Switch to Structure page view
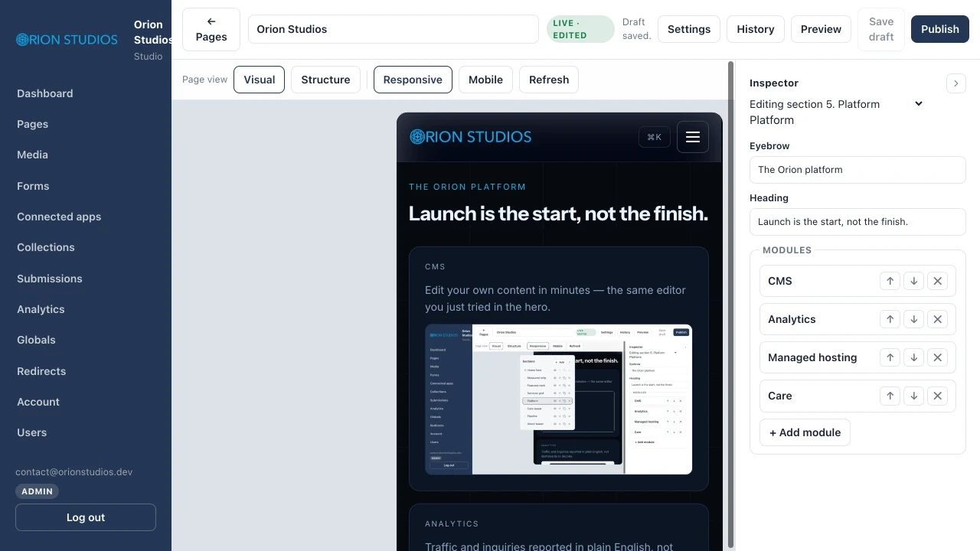The image size is (980, 551). pyautogui.click(x=325, y=80)
